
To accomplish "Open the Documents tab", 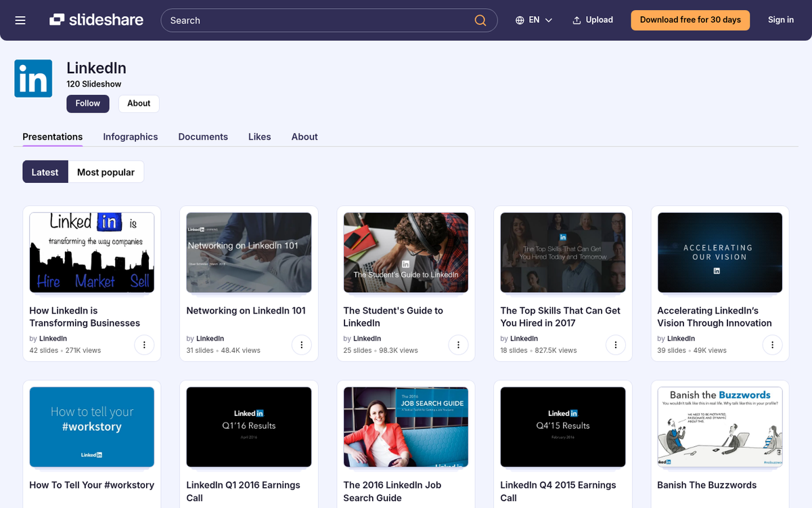I will [203, 137].
